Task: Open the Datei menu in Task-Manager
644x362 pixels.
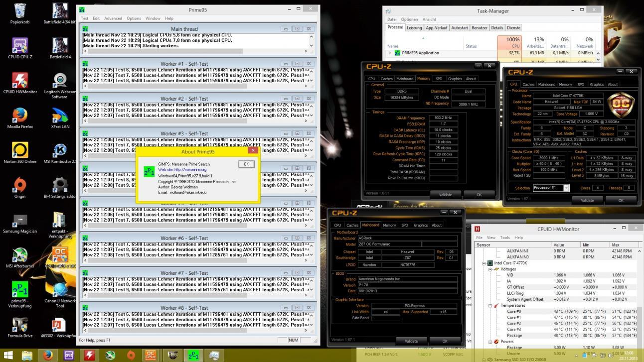Action: coord(392,19)
